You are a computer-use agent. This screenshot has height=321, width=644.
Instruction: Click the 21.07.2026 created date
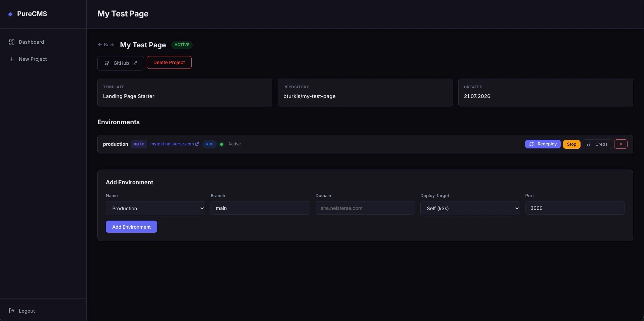(x=477, y=96)
